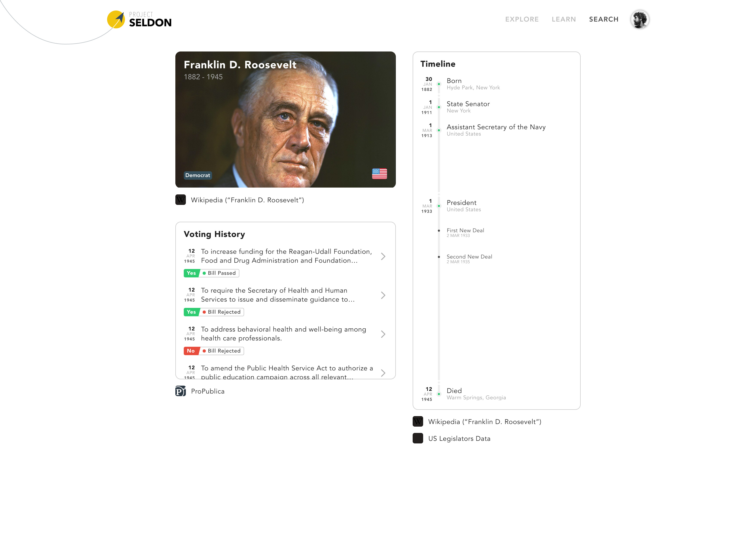Click the Wikipedia icon below the portrait
The height and width of the screenshot is (538, 756).
pyautogui.click(x=180, y=200)
